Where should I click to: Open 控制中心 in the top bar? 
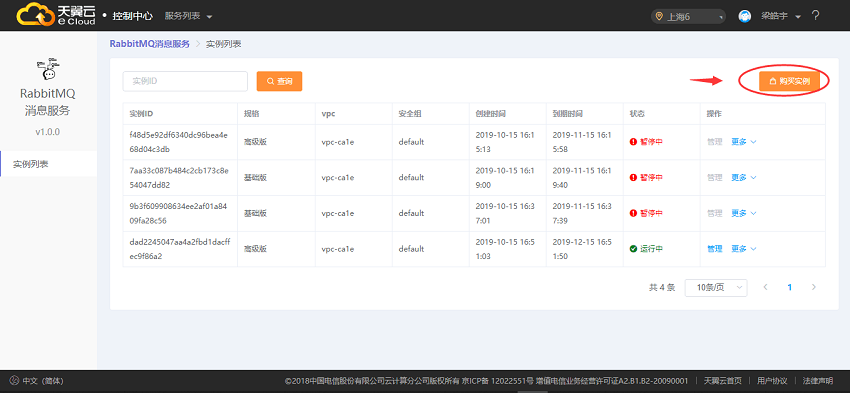click(x=132, y=16)
